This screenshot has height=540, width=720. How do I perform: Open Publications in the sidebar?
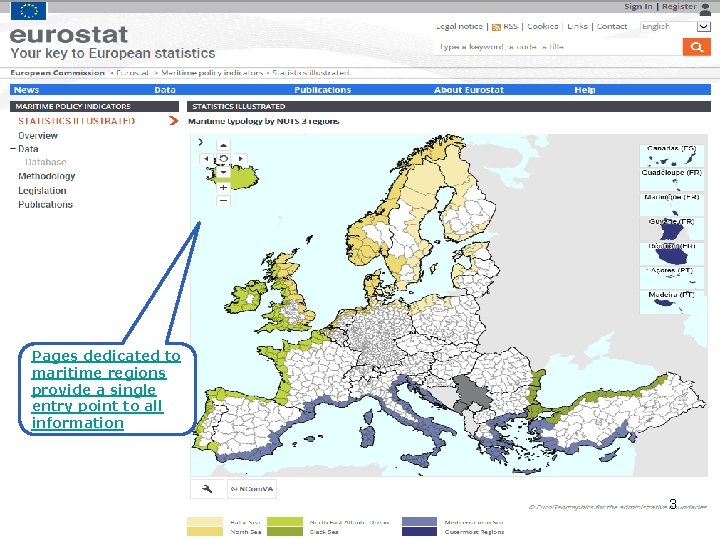[x=45, y=204]
